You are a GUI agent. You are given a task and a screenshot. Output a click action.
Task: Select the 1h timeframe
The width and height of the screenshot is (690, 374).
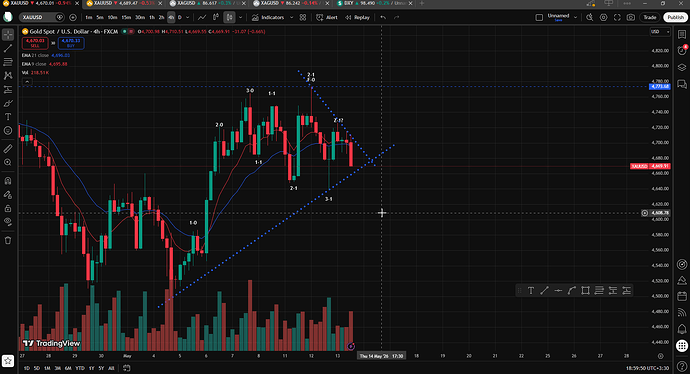pos(152,18)
